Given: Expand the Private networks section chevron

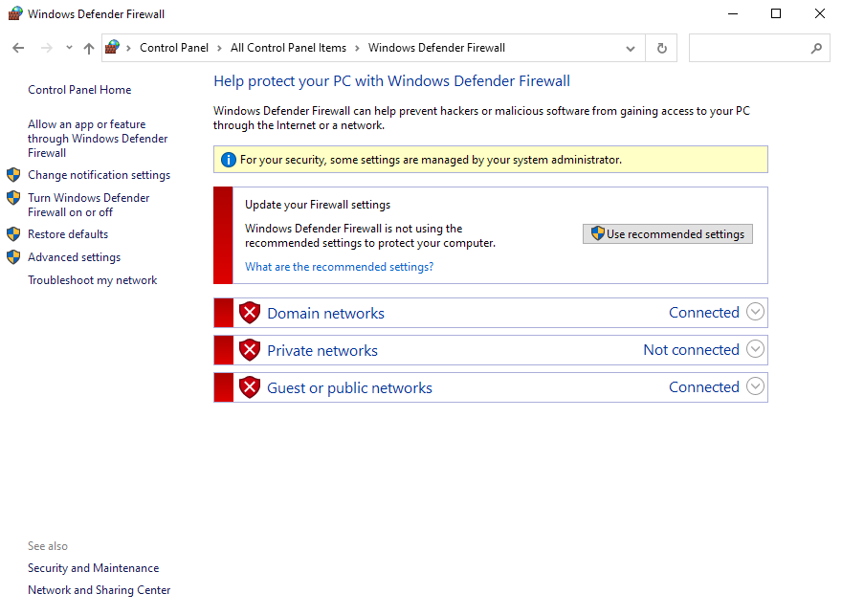Looking at the screenshot, I should [x=755, y=349].
